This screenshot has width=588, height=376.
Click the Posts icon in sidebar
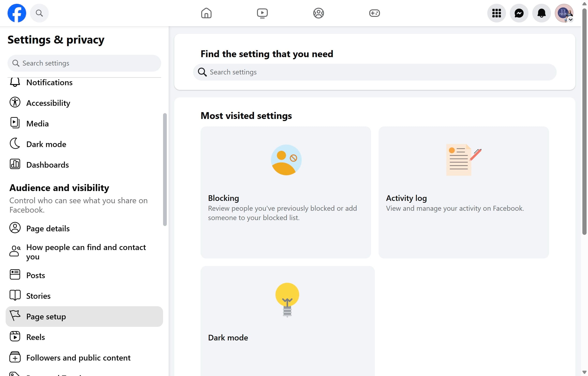pos(15,274)
